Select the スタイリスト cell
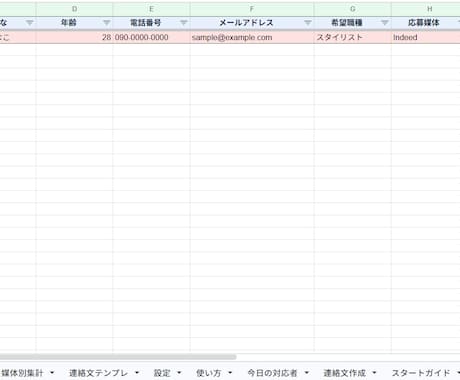The height and width of the screenshot is (380, 460). 353,37
